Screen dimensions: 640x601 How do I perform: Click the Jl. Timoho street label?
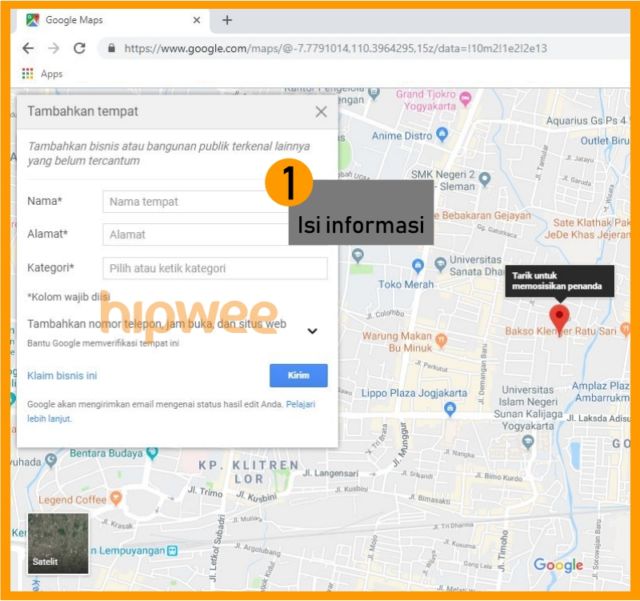pyautogui.click(x=503, y=551)
